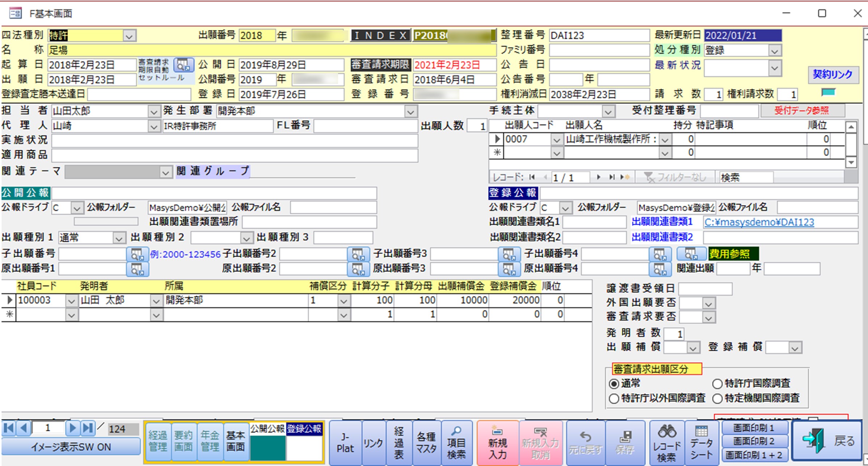Open the 審査請求期限 auto-set rule icon
This screenshot has height=466, width=868.
[x=183, y=65]
